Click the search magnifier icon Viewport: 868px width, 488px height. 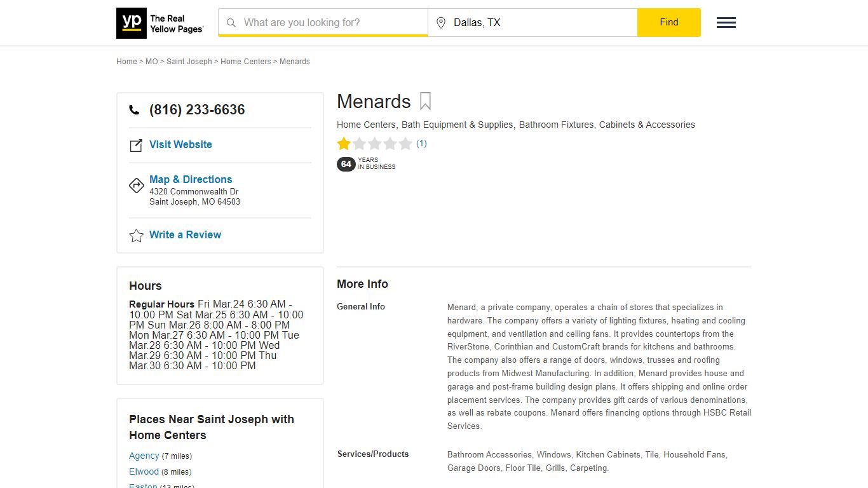point(231,23)
